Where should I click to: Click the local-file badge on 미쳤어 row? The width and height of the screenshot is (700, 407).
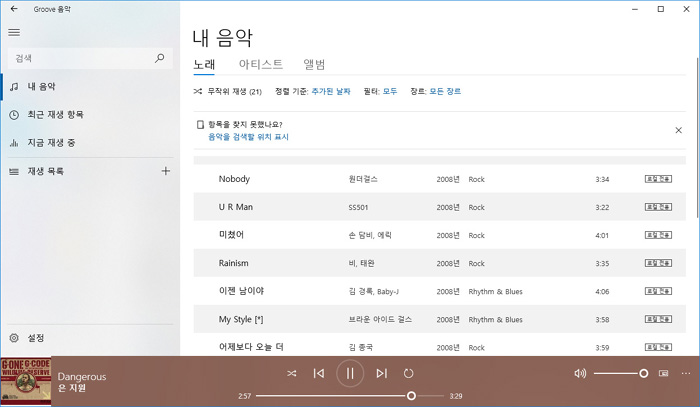pos(658,235)
